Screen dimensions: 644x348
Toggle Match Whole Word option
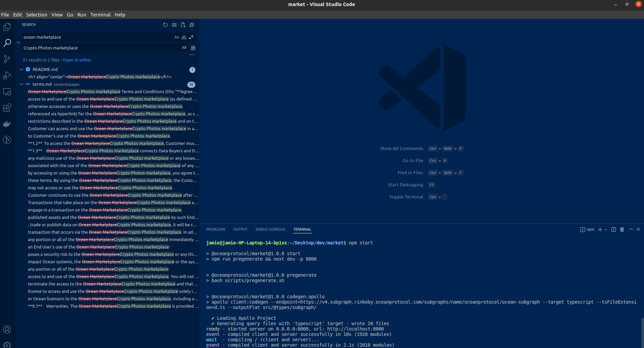tap(184, 37)
